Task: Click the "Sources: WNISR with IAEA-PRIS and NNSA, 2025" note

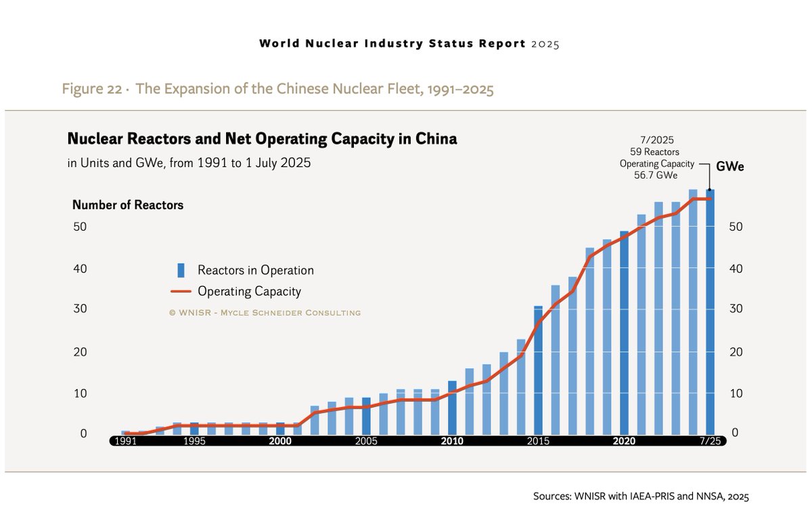Action: (x=641, y=496)
